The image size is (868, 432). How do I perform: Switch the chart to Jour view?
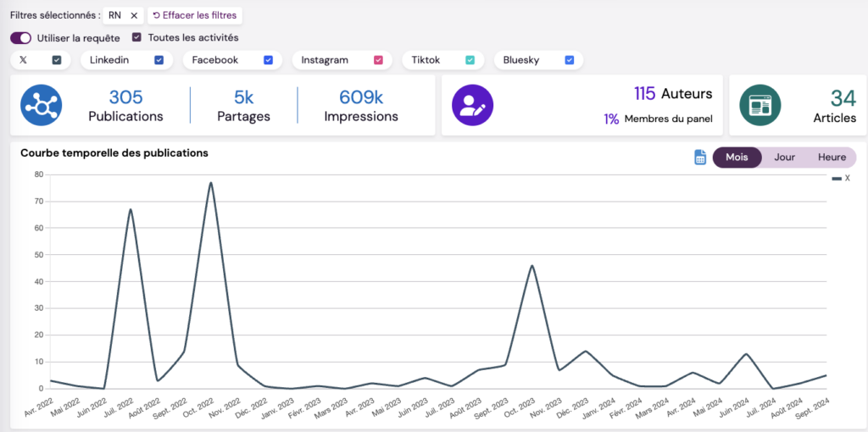pyautogui.click(x=784, y=158)
